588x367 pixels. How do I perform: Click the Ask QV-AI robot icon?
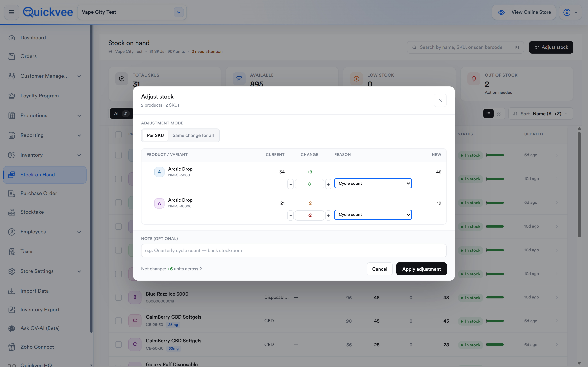click(x=12, y=328)
